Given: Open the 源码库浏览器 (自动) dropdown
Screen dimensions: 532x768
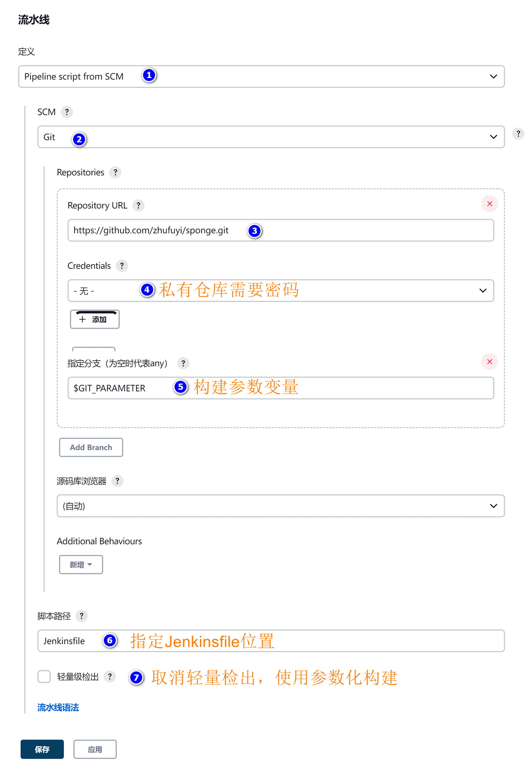Looking at the screenshot, I should pos(281,506).
